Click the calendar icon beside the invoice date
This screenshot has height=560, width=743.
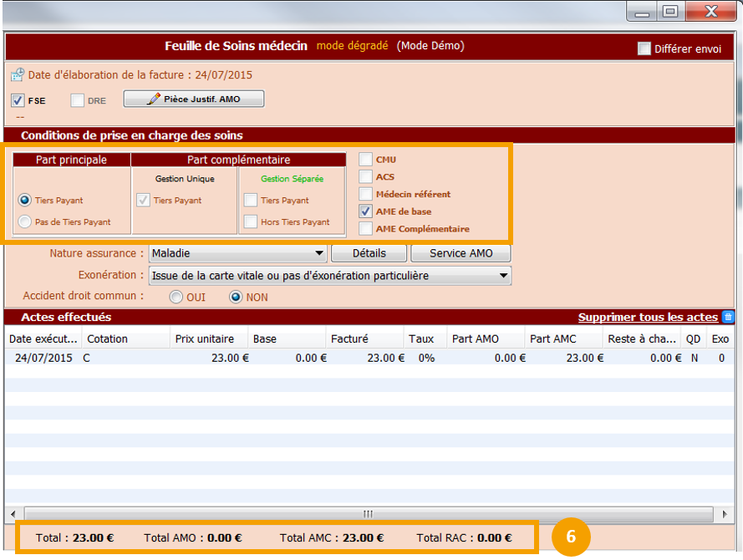click(x=17, y=74)
